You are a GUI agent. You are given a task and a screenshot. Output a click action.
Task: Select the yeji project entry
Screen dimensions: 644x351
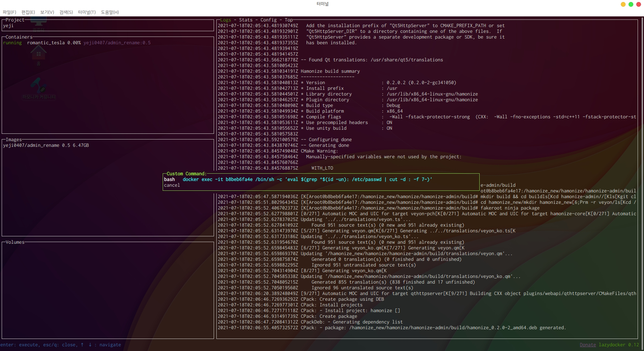coord(8,25)
